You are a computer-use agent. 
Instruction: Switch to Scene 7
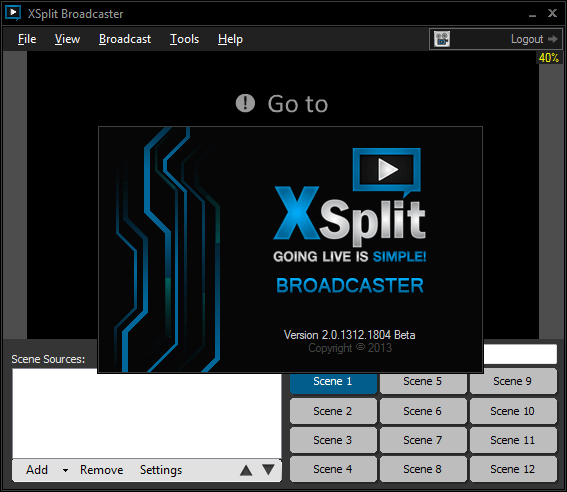[423, 440]
